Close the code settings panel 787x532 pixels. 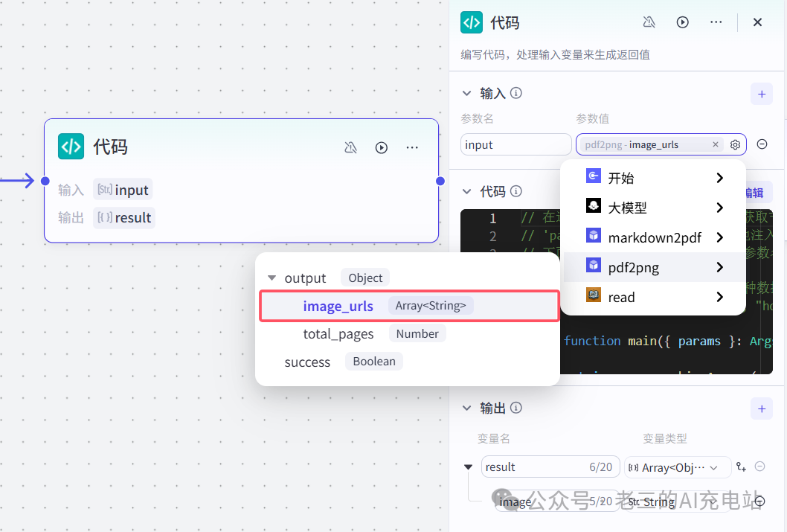click(757, 22)
